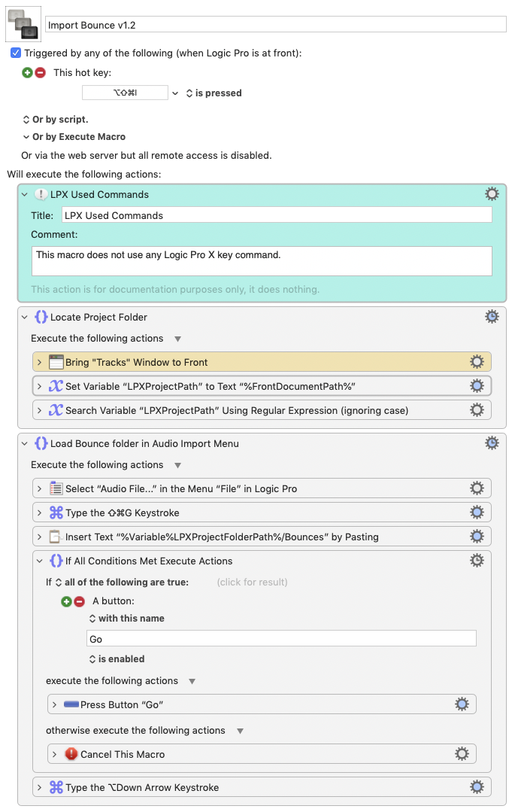
Task: Expand the Type the ⇧⌘G Keystroke action
Action: pos(39,513)
